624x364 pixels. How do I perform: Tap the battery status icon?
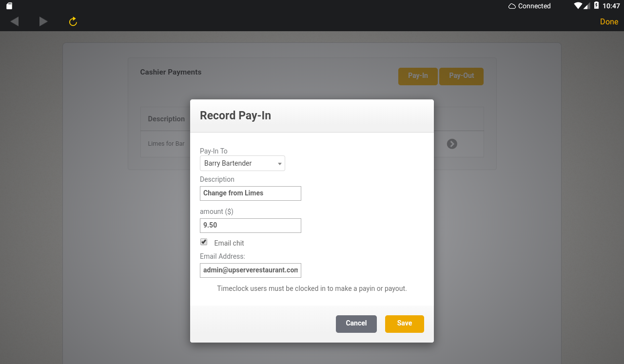[595, 6]
